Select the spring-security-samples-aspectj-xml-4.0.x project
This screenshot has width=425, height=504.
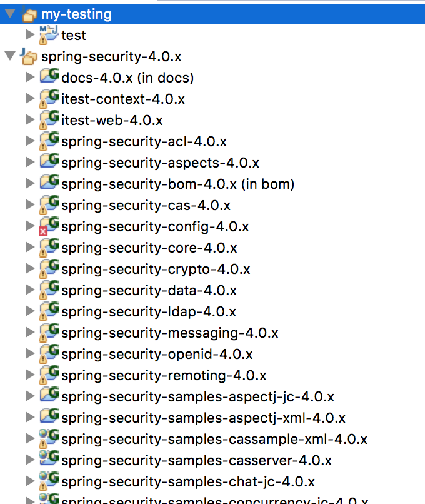tap(203, 418)
